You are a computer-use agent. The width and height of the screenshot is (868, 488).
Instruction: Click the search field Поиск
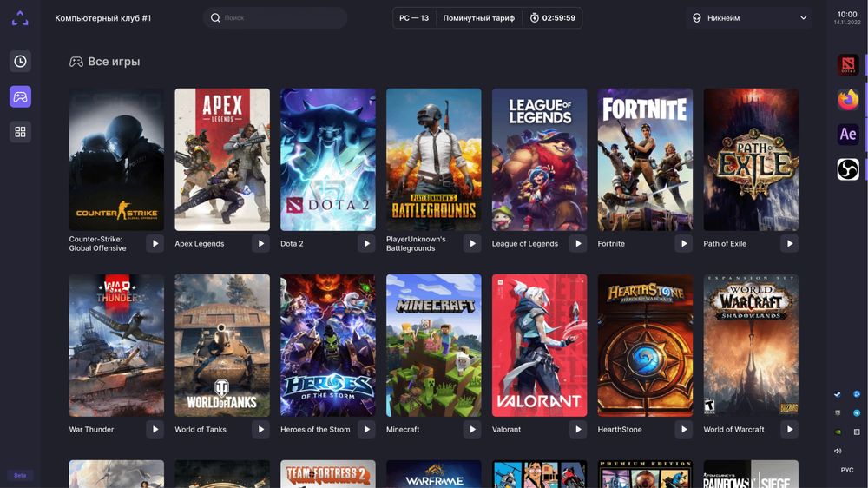[275, 18]
